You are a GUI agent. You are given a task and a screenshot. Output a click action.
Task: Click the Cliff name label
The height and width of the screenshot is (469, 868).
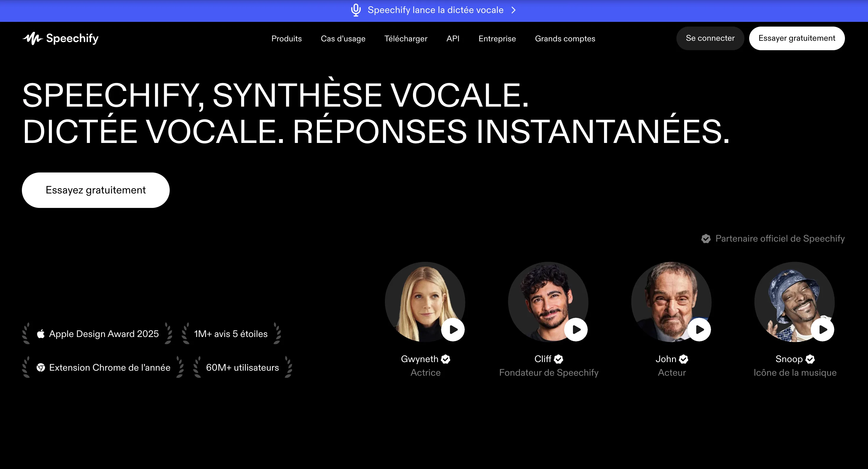(x=542, y=359)
